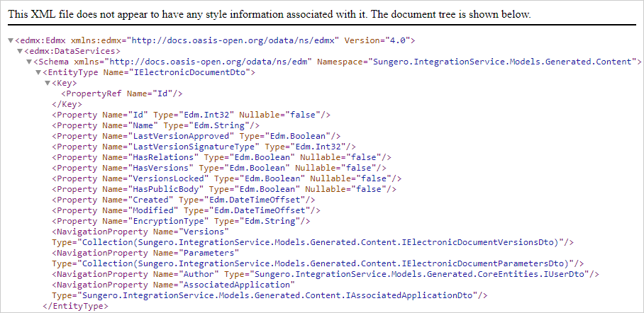644x313 pixels.
Task: Select the PropertyRef Name Id line
Action: [x=122, y=93]
